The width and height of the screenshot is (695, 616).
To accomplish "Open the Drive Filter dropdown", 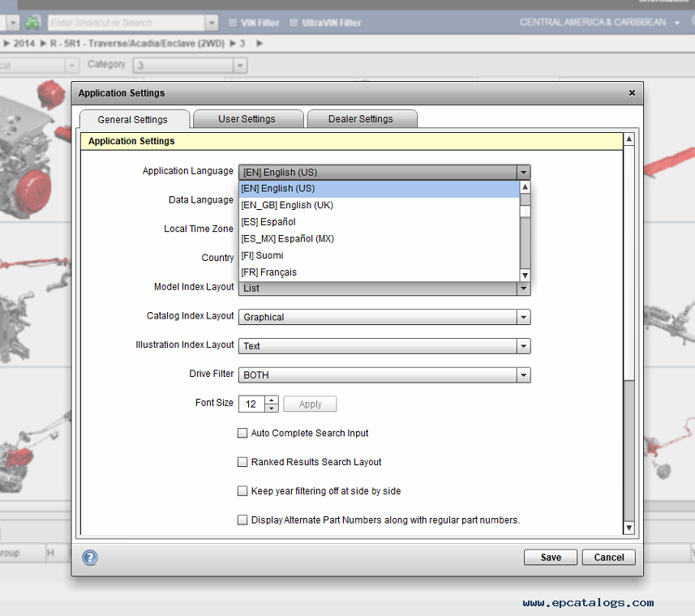I will 524,375.
